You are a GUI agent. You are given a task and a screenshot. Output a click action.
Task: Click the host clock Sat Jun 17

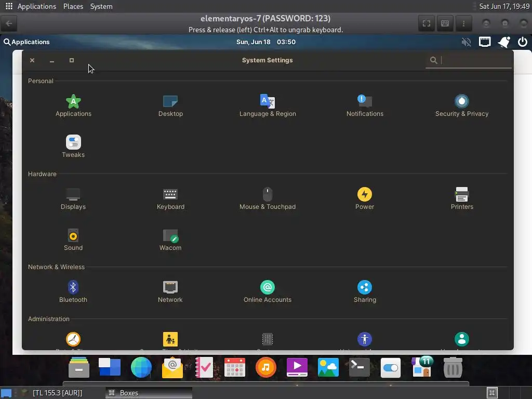coord(504,6)
